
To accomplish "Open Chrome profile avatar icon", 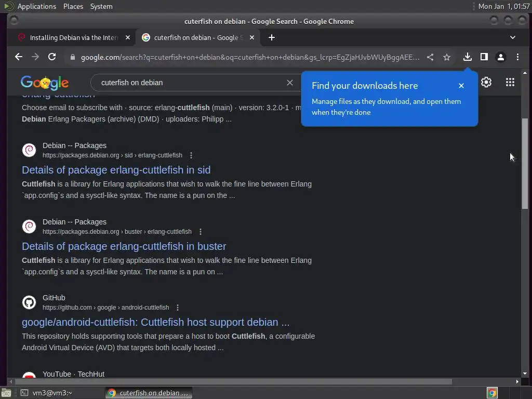I will 500,57.
